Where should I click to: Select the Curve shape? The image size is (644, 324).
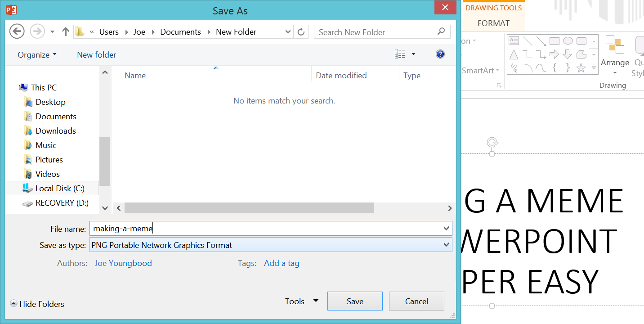pos(541,68)
